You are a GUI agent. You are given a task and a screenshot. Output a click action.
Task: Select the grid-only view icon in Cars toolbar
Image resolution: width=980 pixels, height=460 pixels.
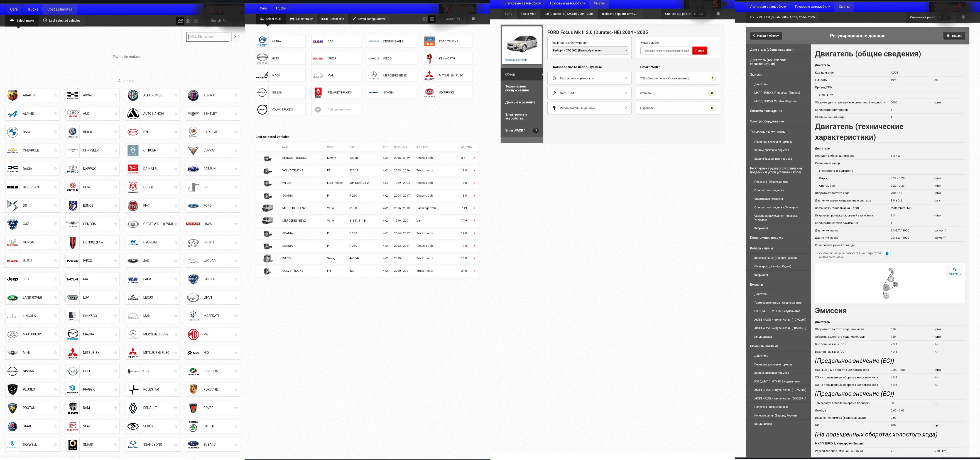pyautogui.click(x=188, y=21)
